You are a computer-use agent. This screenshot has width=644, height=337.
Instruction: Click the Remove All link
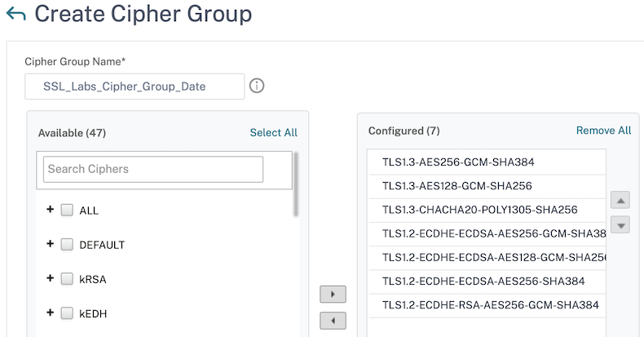pos(603,131)
